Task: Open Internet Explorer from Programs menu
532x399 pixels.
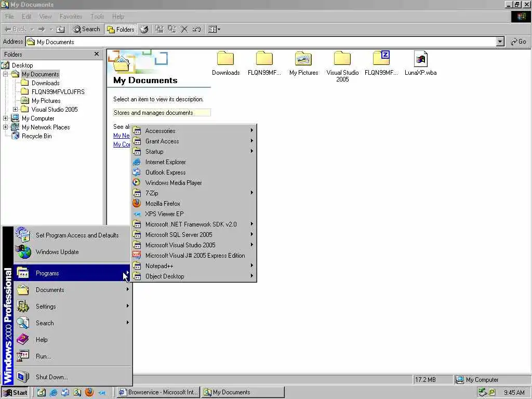Action: [x=193, y=162]
